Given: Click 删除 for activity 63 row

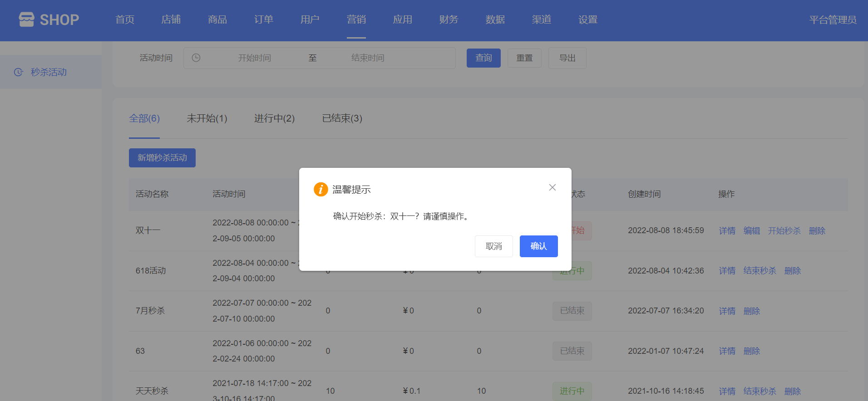Looking at the screenshot, I should (752, 351).
